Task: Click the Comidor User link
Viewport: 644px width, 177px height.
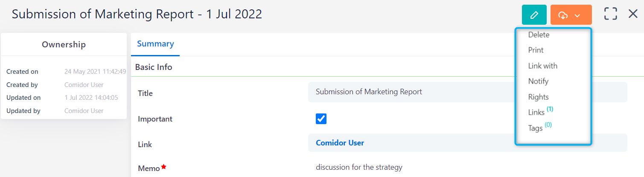Action: [340, 143]
